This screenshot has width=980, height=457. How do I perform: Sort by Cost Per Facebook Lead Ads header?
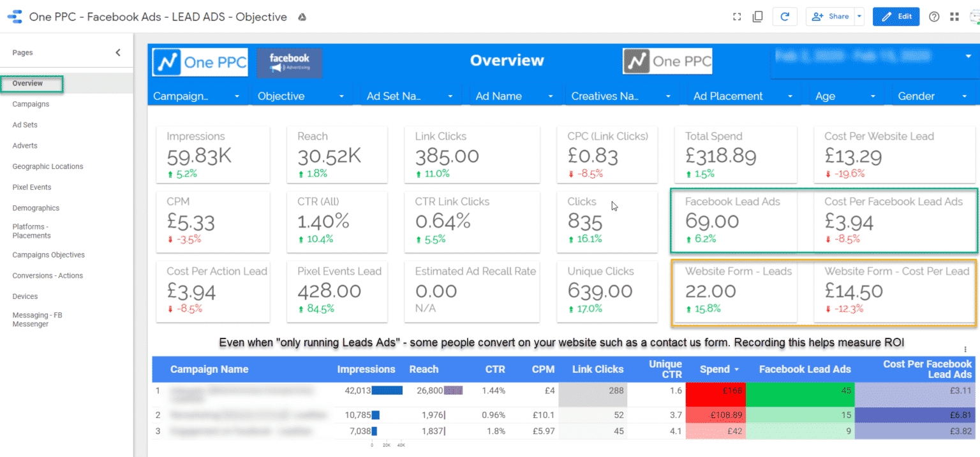927,370
